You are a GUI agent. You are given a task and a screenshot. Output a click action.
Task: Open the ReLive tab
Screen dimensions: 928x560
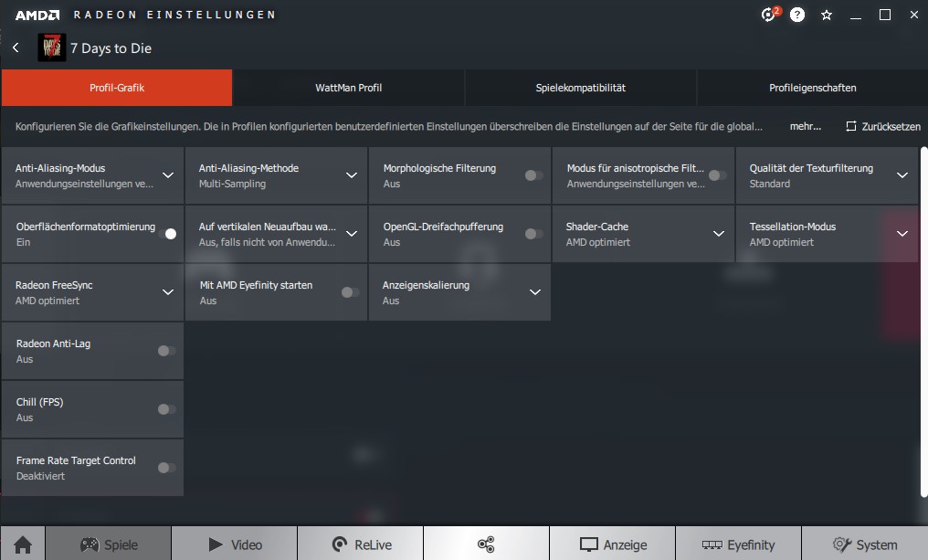[361, 544]
